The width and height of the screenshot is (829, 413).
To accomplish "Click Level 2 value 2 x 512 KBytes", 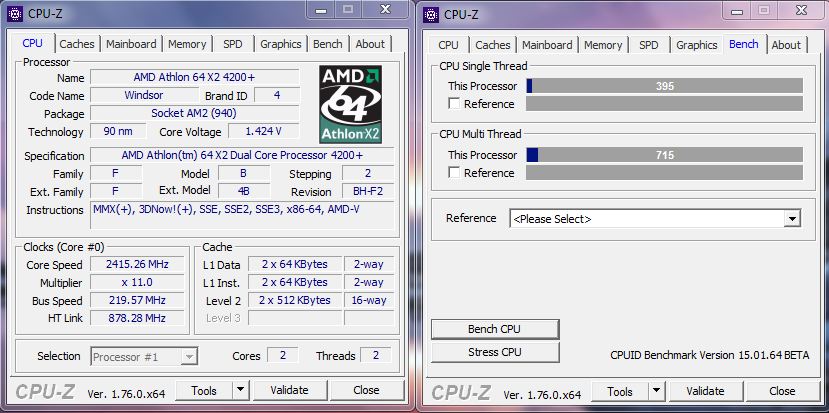I will [294, 300].
